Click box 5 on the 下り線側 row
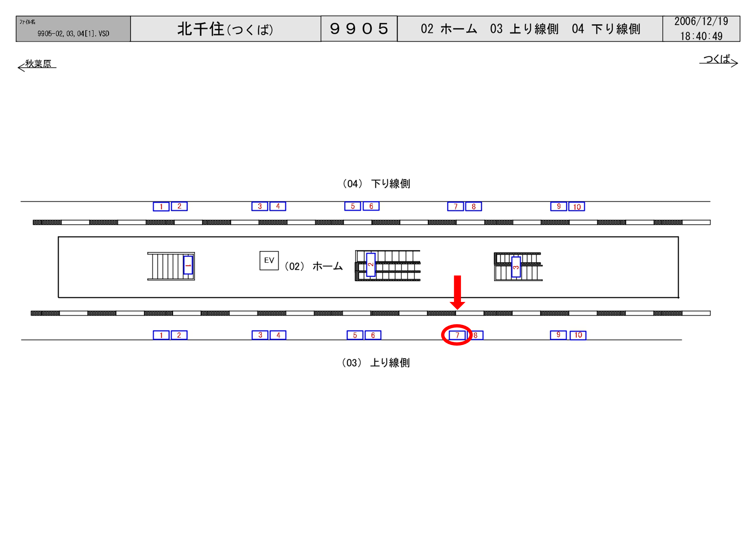The height and width of the screenshot is (535, 756). coord(352,206)
